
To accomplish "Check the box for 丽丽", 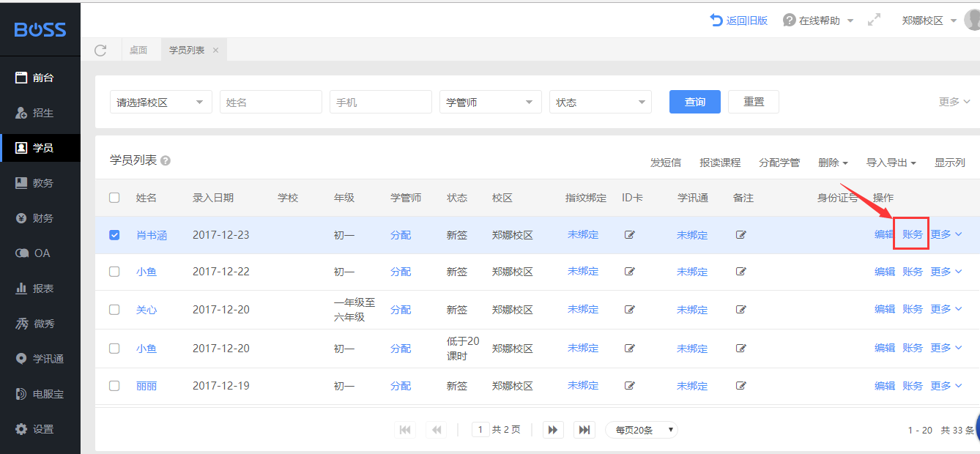I will (x=114, y=386).
